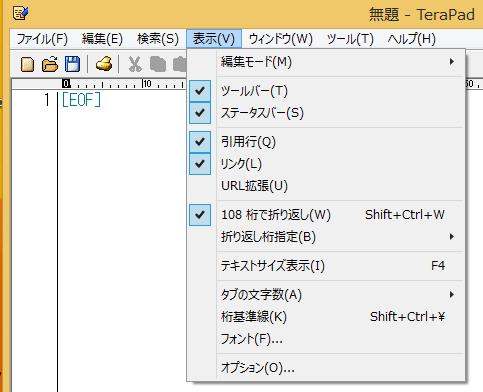Expand the タブの文字数(A) submenu
This screenshot has width=483, height=392.
tap(327, 295)
